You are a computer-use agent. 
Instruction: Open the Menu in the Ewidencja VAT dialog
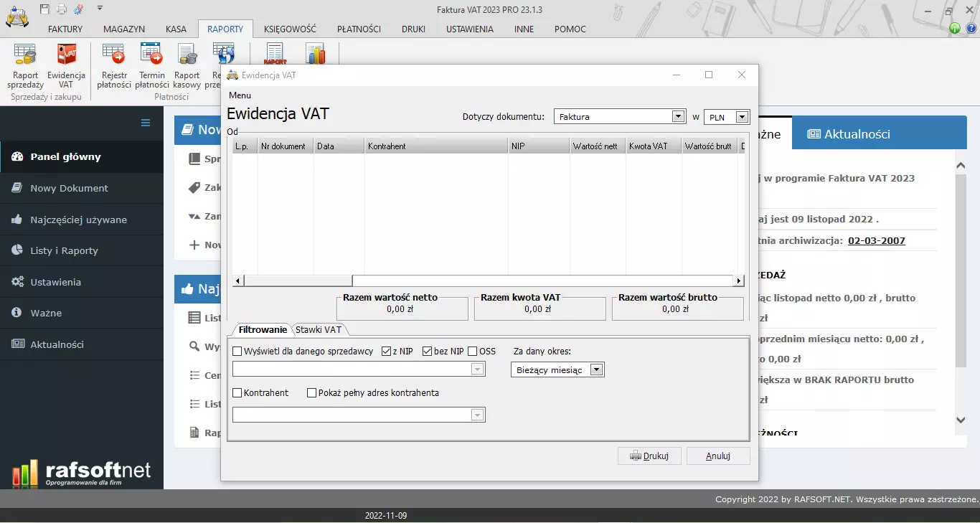239,95
